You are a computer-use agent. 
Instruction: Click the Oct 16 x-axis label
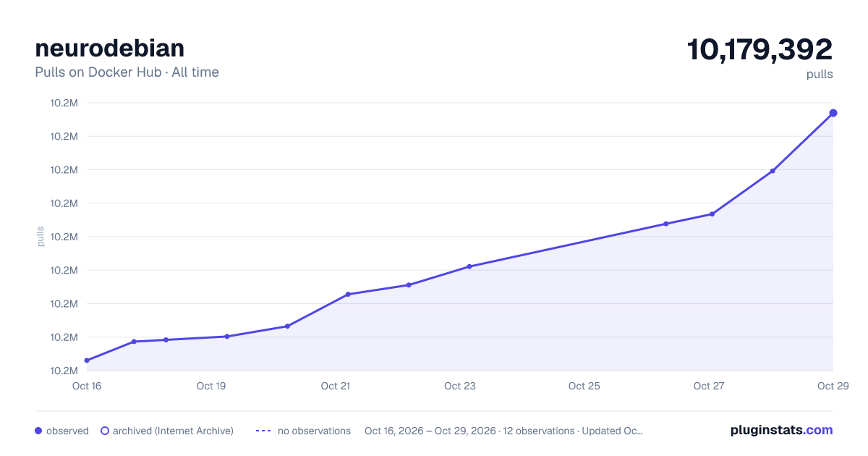tap(87, 386)
